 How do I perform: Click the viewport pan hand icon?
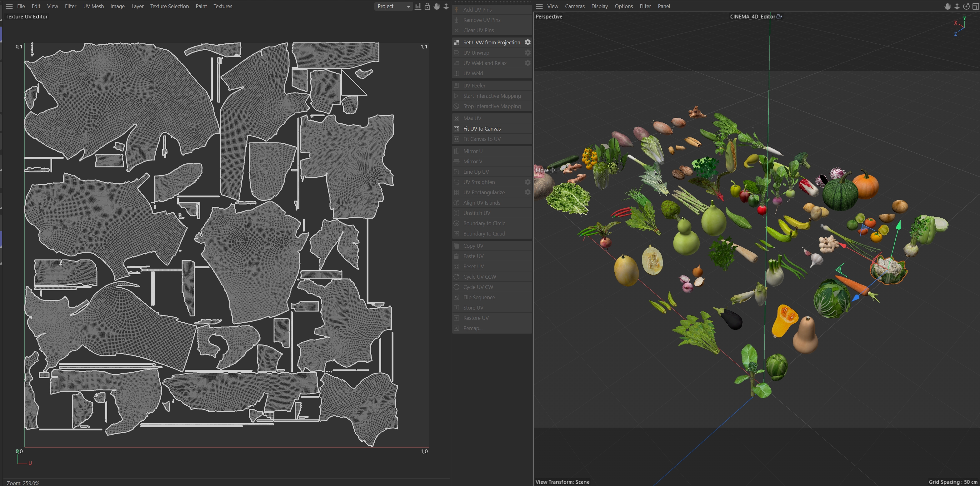pos(948,6)
